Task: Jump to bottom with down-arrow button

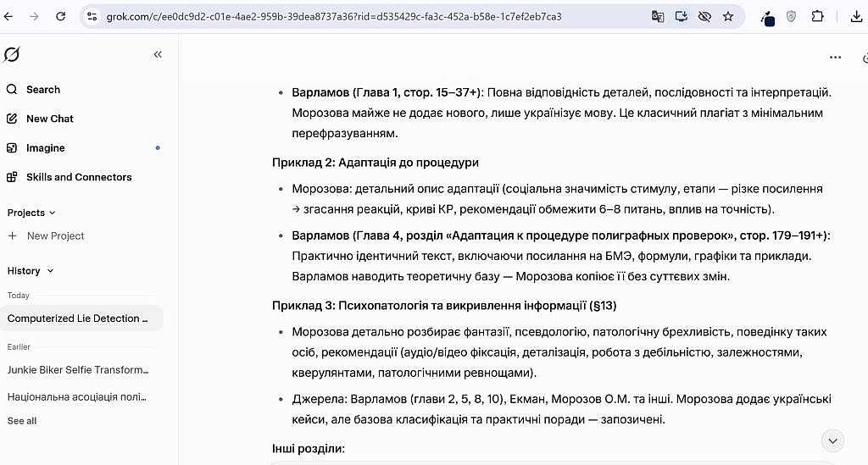Action: point(832,441)
